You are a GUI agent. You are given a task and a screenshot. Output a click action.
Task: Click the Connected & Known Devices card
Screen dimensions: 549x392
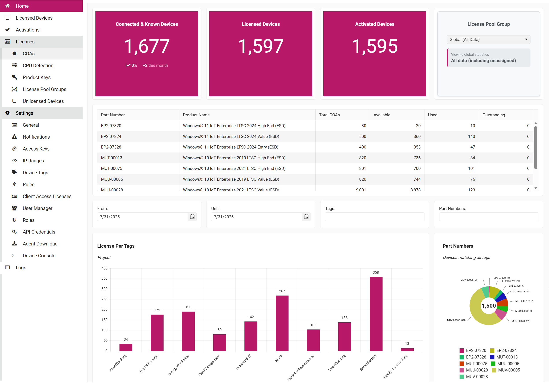click(147, 54)
